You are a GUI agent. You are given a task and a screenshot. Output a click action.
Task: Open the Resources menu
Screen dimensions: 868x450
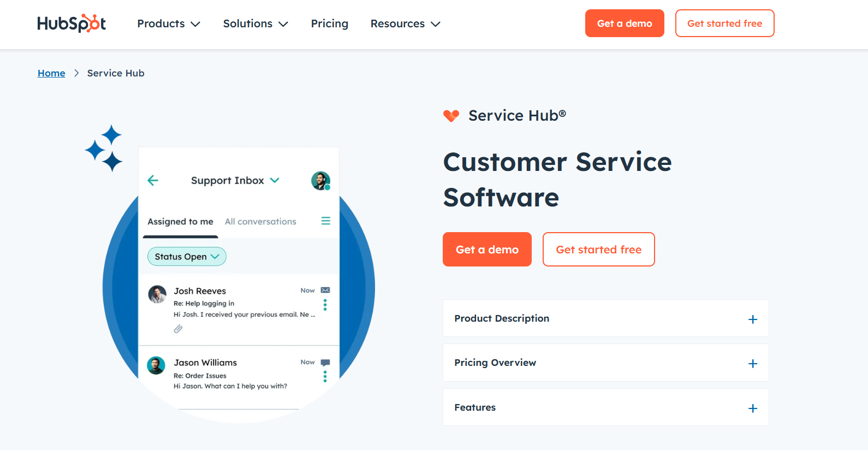click(405, 23)
